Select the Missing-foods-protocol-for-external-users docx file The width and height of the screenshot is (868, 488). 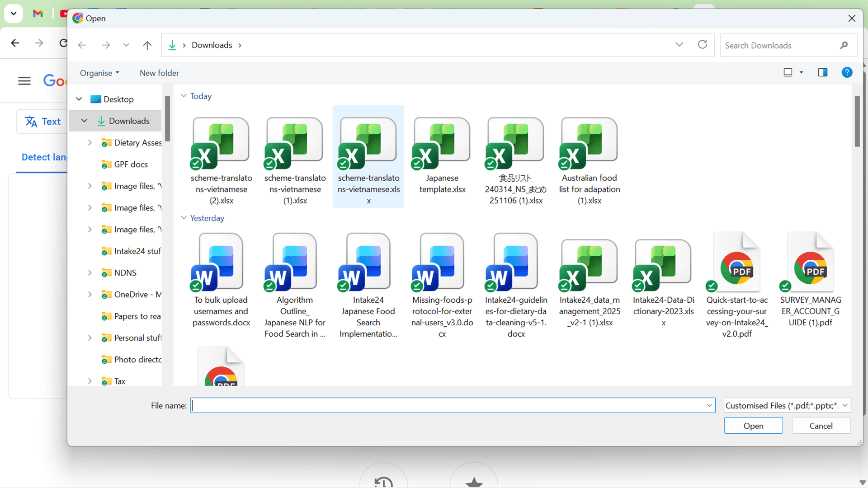(442, 285)
